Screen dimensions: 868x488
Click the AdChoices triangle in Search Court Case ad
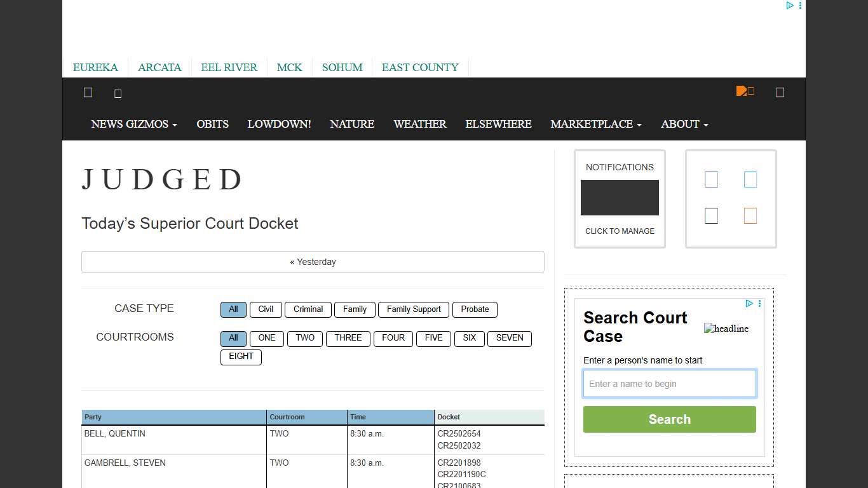pos(749,304)
